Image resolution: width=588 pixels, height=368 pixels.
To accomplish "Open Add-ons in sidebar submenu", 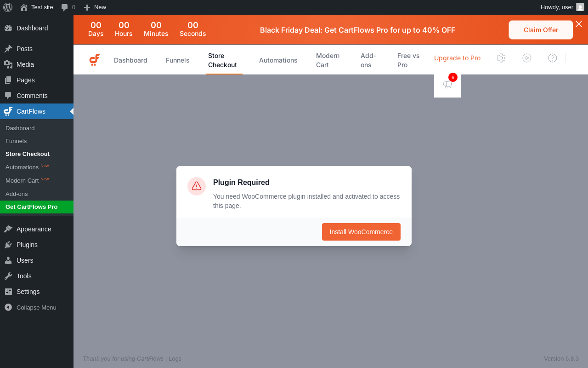I will tap(17, 194).
